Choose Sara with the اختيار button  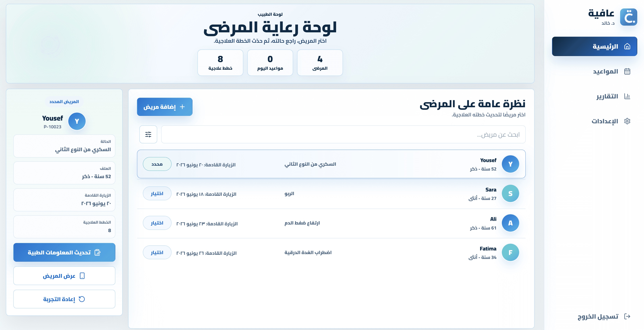click(x=157, y=194)
